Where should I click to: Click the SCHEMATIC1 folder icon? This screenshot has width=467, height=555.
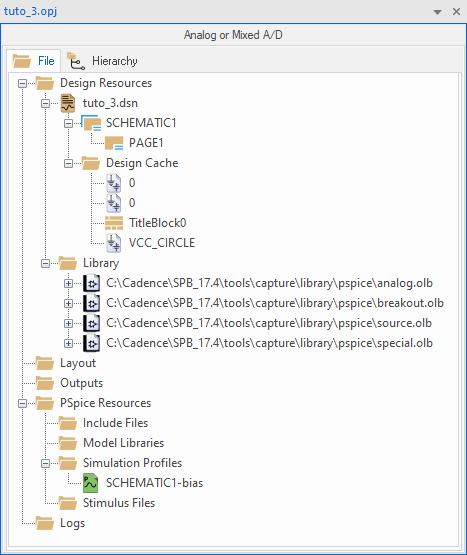pos(91,123)
